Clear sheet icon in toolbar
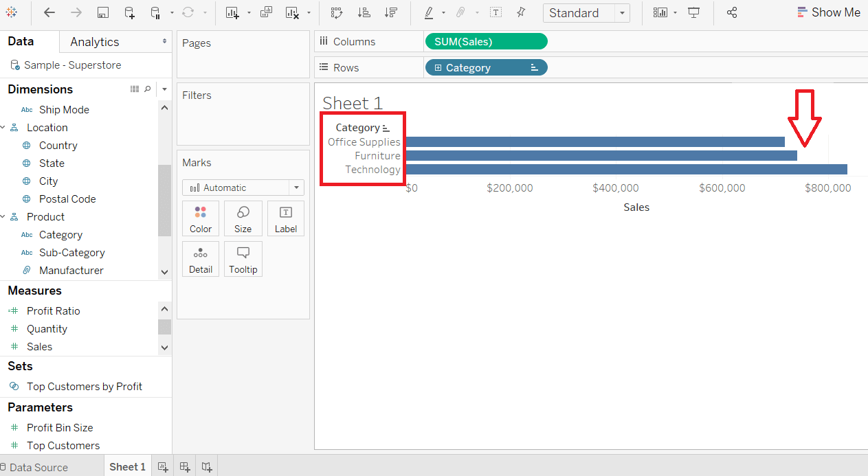868x476 pixels. click(292, 12)
